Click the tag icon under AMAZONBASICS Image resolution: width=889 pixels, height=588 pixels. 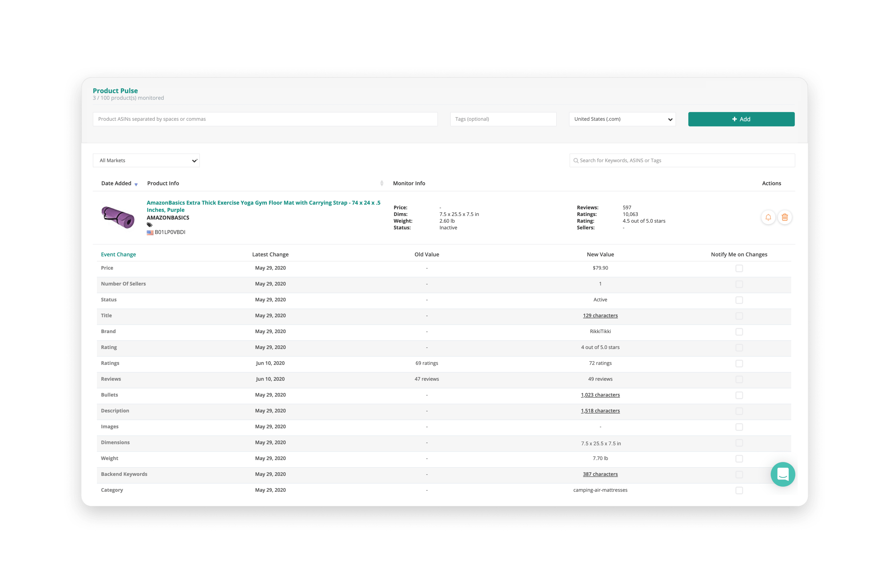click(149, 225)
